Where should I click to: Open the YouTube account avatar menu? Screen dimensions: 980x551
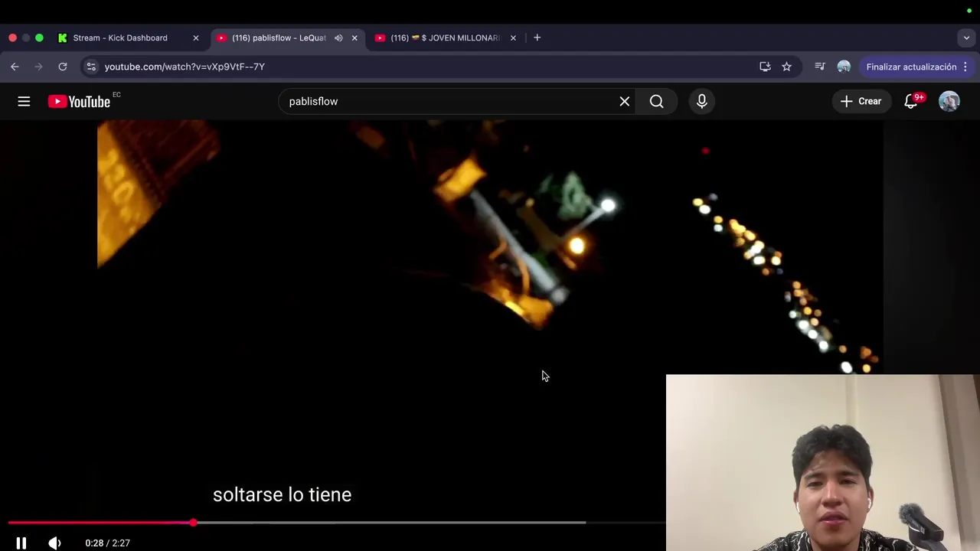949,101
